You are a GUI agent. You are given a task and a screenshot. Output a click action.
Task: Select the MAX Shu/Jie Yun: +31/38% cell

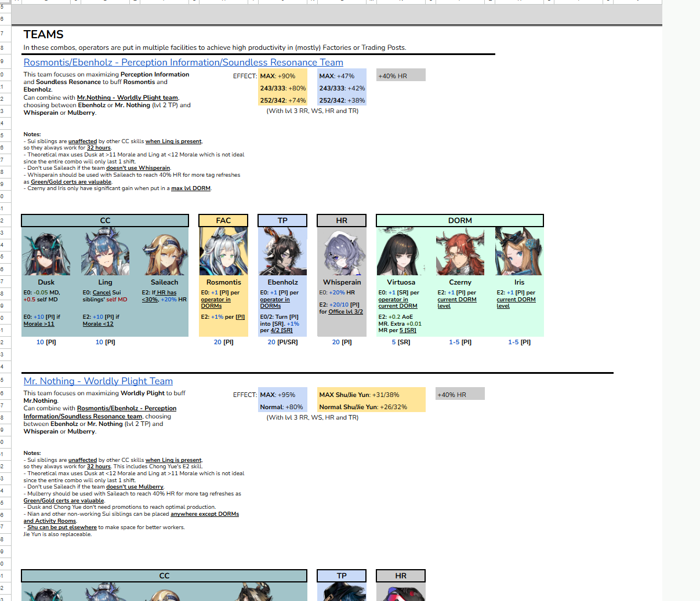pos(371,395)
